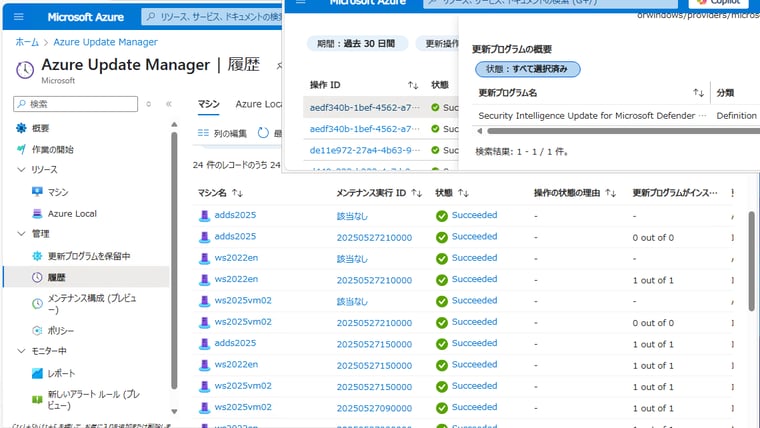The width and height of the screenshot is (760, 428).
Task: Click success icon on first aedf340b row
Action: [435, 108]
